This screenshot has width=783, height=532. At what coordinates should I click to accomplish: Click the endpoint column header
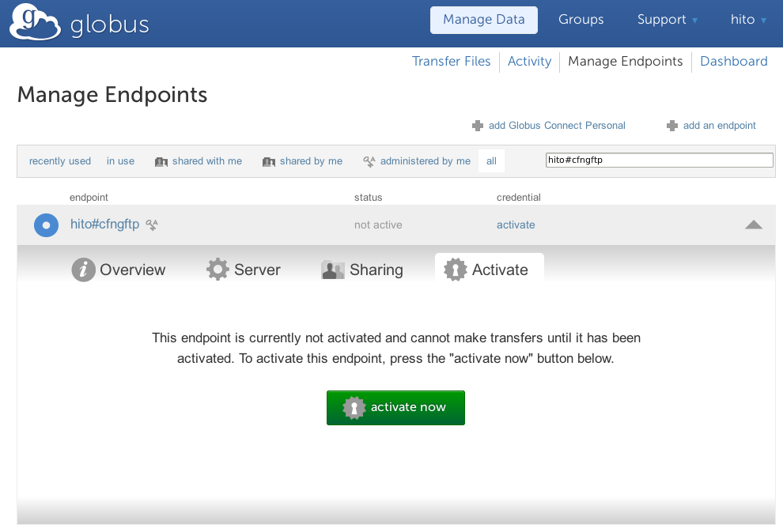[89, 198]
